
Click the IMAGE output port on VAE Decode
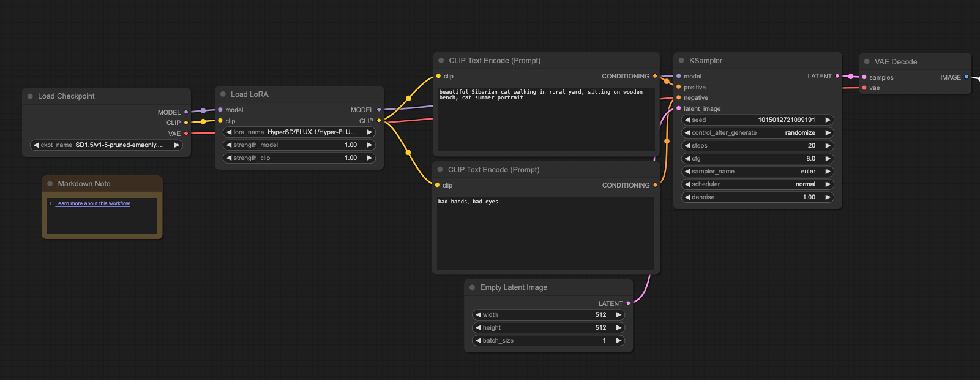[967, 77]
